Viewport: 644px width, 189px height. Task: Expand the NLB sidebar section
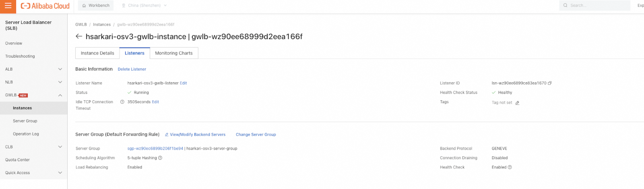coord(60,82)
